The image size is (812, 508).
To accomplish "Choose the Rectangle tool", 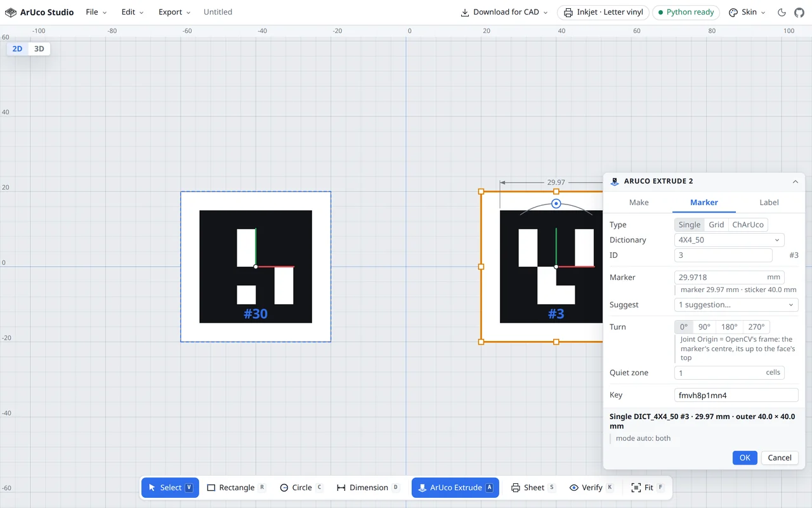I will coord(237,488).
